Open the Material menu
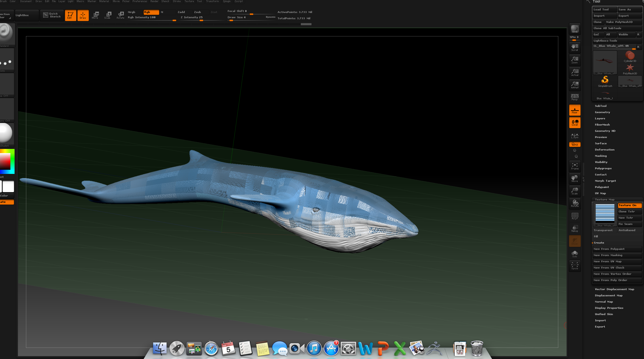Screen dimensions: 644x359 tap(104, 1)
